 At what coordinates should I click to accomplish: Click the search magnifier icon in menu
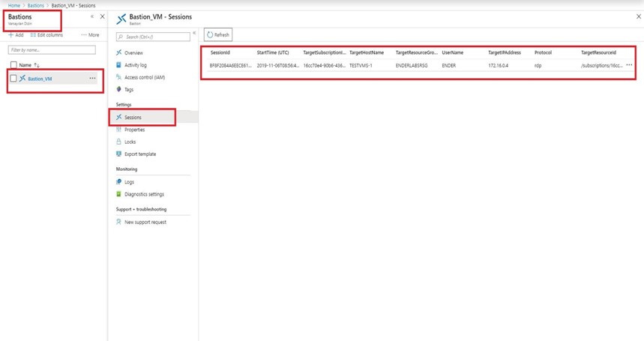pos(121,37)
